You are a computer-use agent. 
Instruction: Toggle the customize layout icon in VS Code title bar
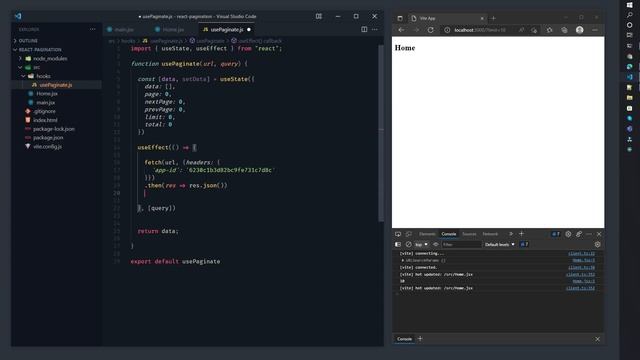(x=319, y=16)
